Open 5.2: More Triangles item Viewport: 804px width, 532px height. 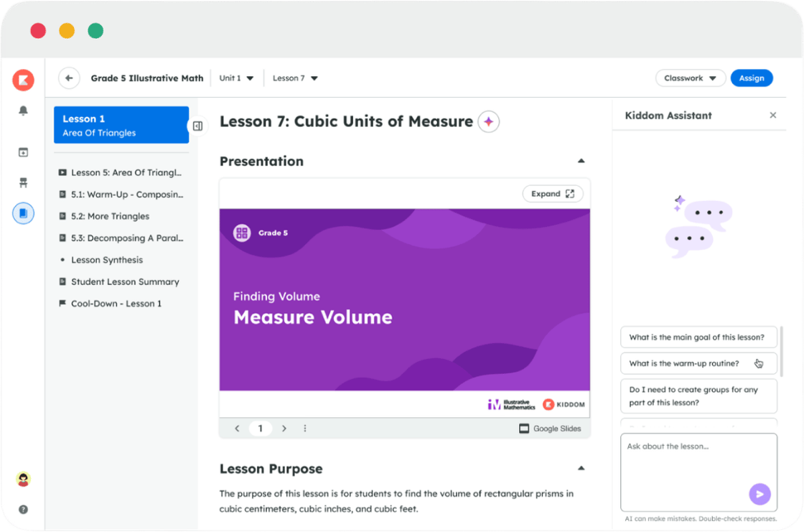click(x=105, y=217)
